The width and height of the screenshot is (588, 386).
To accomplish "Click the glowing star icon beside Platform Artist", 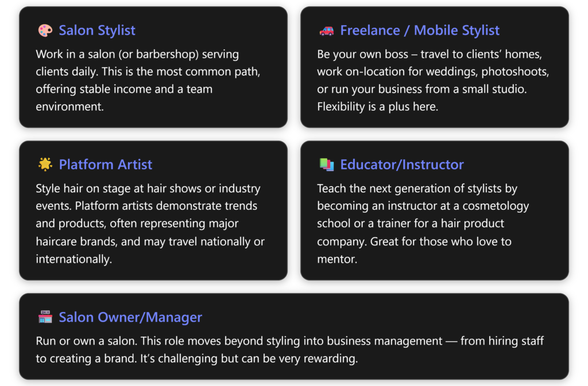I will [45, 165].
